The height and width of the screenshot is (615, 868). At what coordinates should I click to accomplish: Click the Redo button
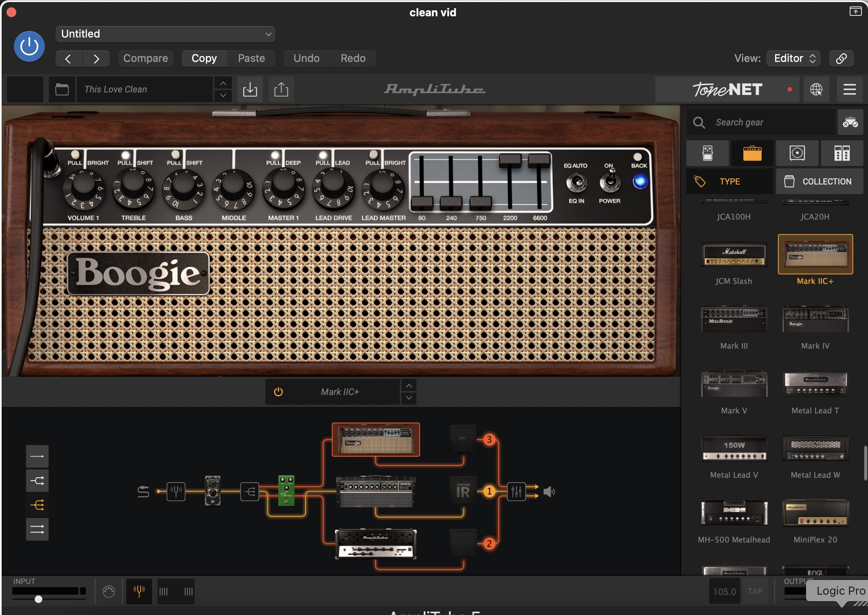pos(353,58)
